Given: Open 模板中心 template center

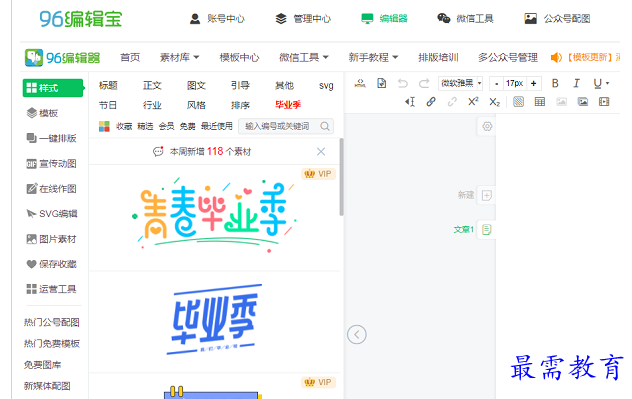Looking at the screenshot, I should [x=239, y=58].
